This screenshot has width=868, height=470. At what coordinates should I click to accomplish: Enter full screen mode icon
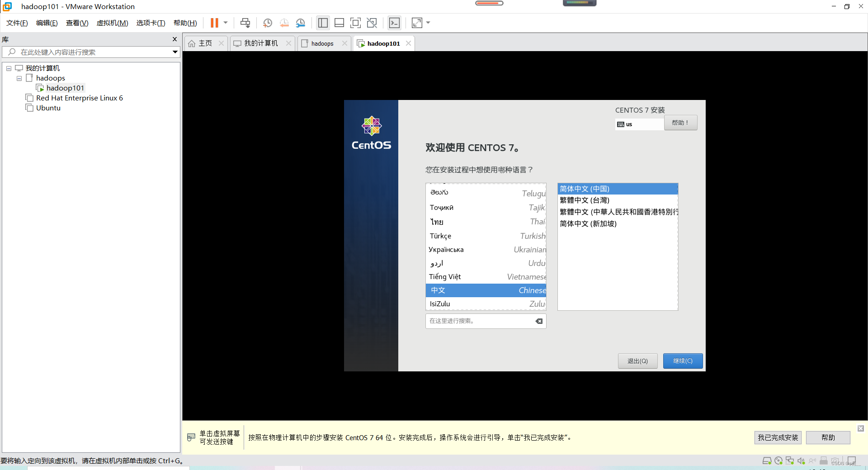click(x=355, y=23)
